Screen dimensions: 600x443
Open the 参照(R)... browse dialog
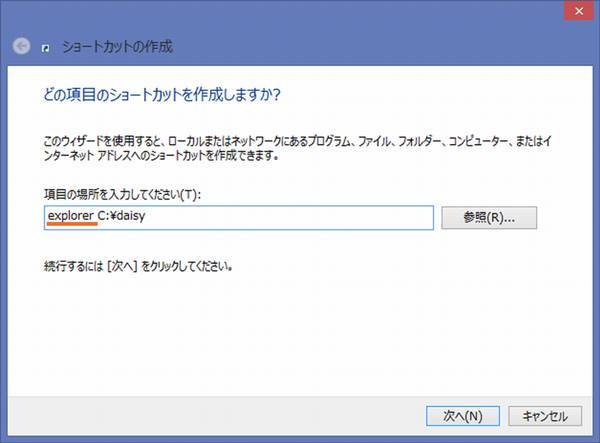point(489,218)
